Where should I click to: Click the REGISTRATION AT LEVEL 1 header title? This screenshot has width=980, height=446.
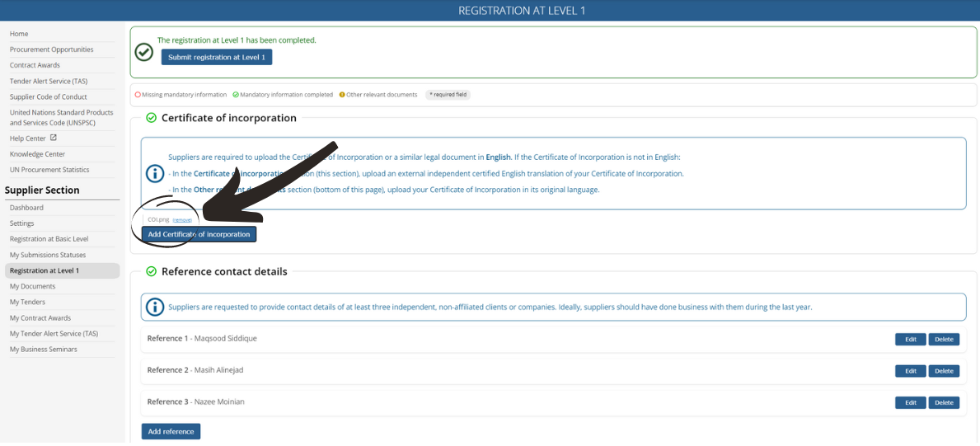pos(522,11)
